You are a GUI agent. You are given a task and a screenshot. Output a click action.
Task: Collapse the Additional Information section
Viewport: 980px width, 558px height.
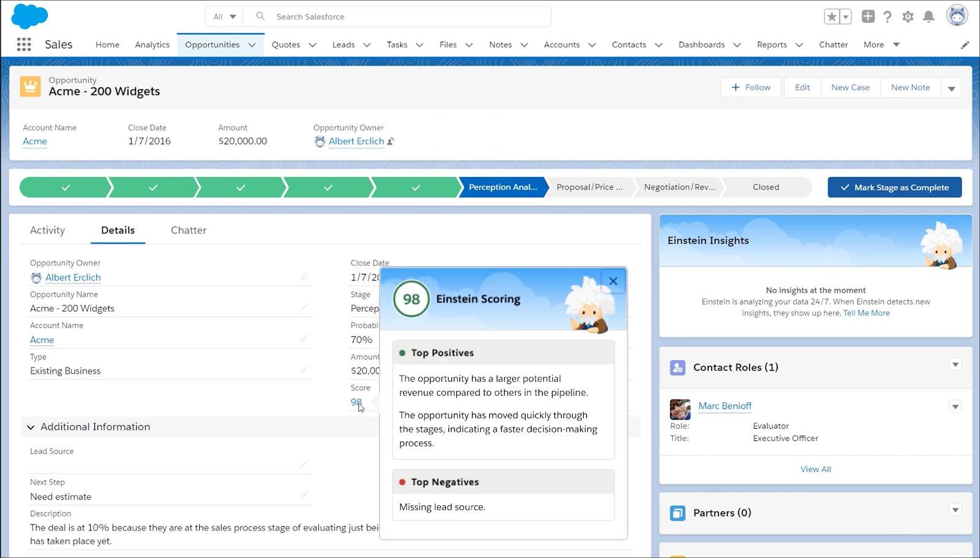(31, 427)
